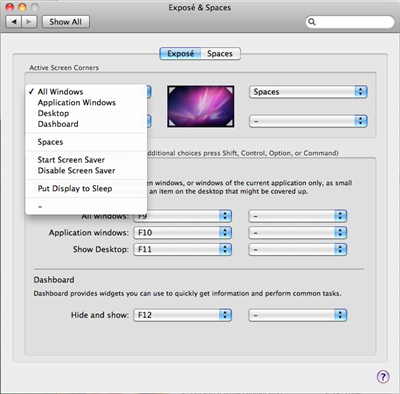Choose the dash (none) popup menu item
Viewport: 400px width, 394px height.
coord(86,207)
